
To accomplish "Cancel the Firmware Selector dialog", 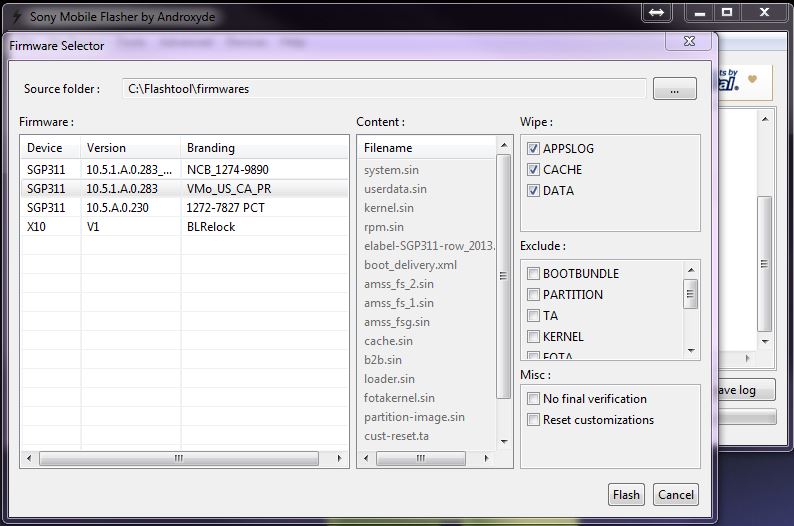I will click(x=676, y=495).
